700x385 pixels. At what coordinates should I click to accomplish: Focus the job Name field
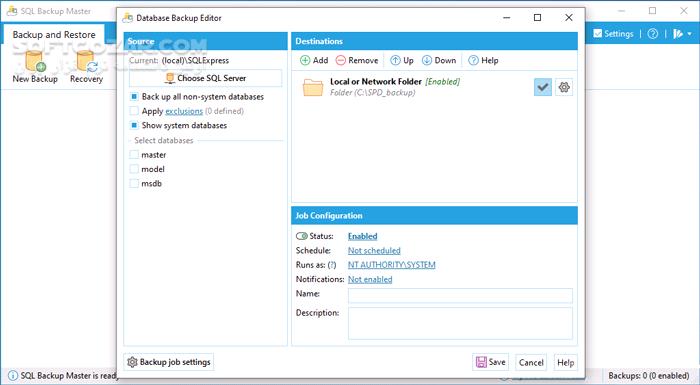point(460,296)
